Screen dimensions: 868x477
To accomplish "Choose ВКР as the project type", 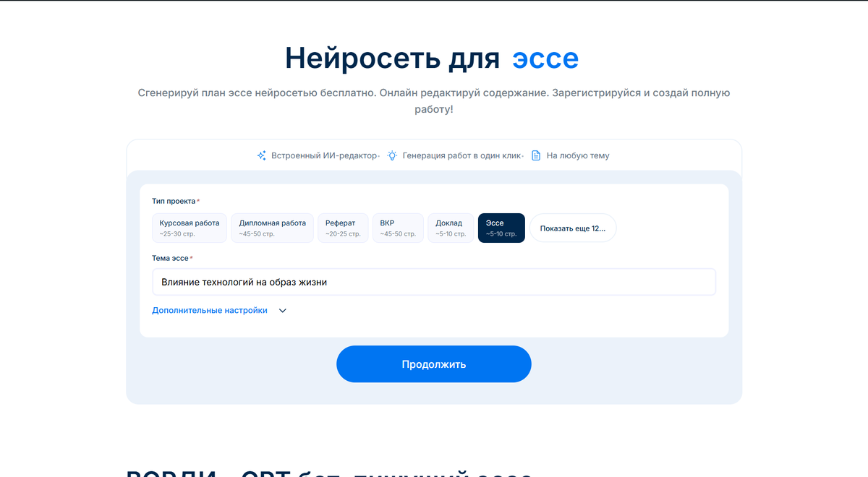I will (398, 227).
